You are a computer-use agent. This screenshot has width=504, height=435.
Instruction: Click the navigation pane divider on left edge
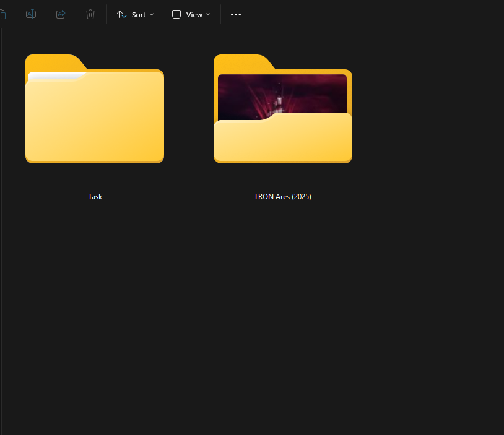click(2, 229)
